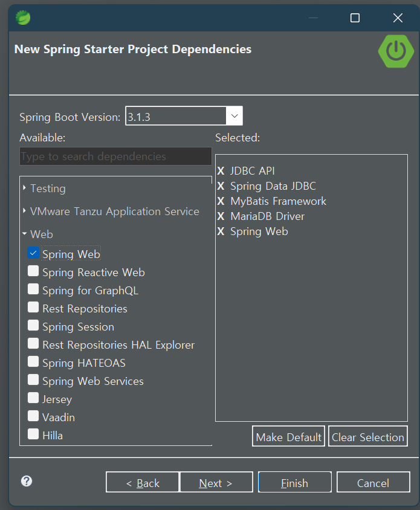Maximize the dialog window

(x=355, y=18)
